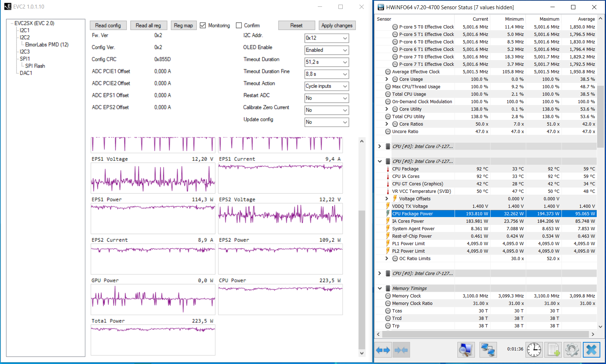
Task: Open the Reg map button
Action: [x=183, y=26]
